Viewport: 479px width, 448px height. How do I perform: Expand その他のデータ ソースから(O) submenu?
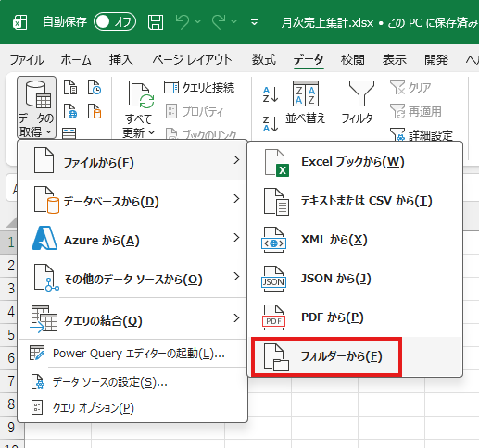click(132, 278)
